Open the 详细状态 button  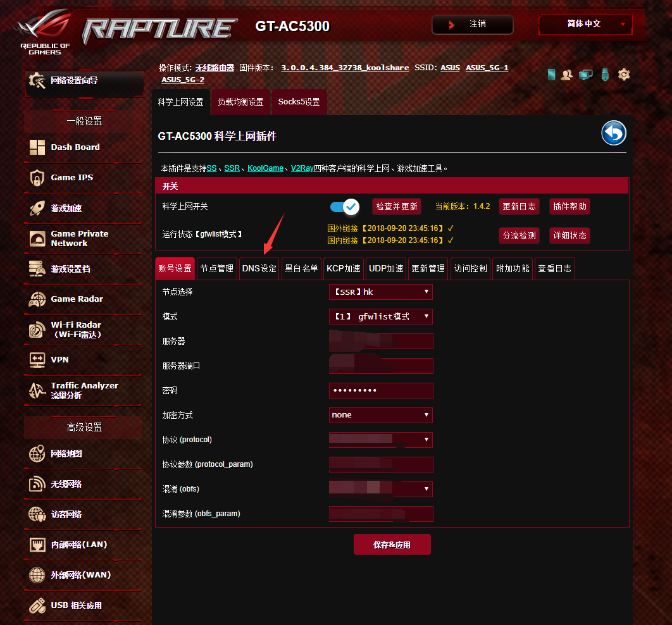pos(570,235)
